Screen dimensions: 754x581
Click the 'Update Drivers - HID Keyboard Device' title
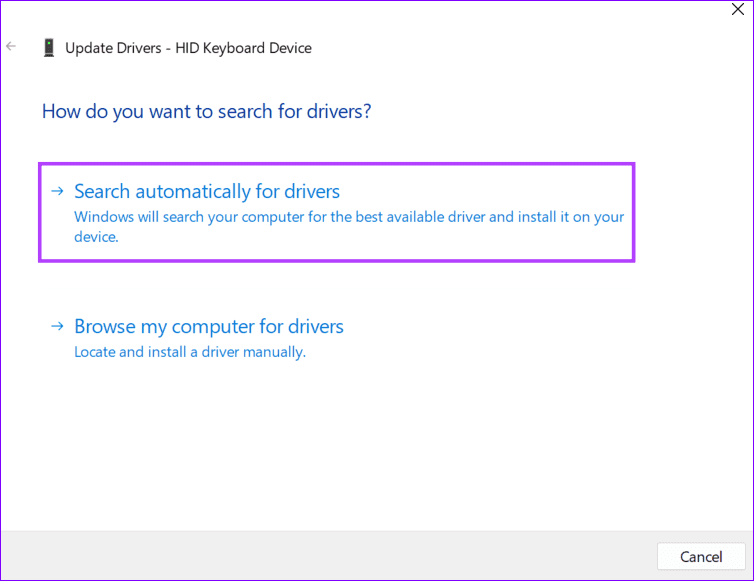coord(188,48)
